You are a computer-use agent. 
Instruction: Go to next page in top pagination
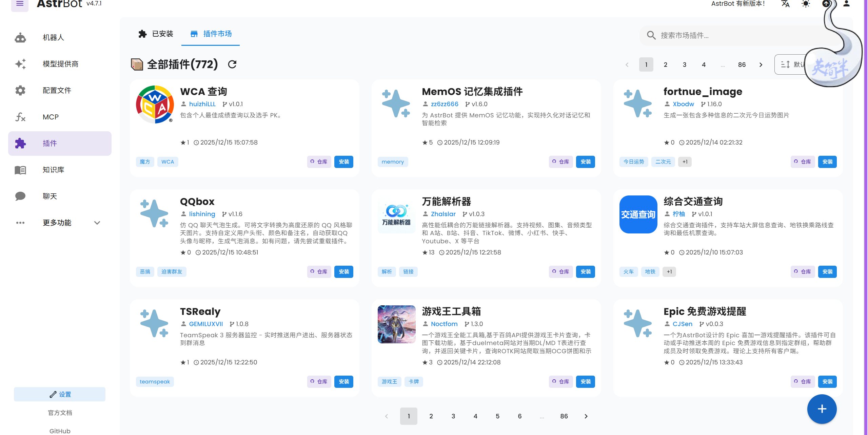761,64
